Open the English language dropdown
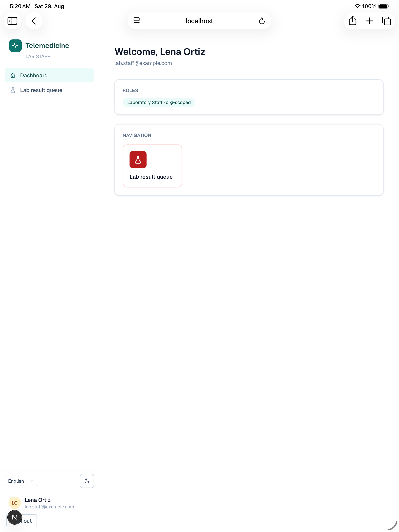This screenshot has height=532, width=399. click(21, 481)
